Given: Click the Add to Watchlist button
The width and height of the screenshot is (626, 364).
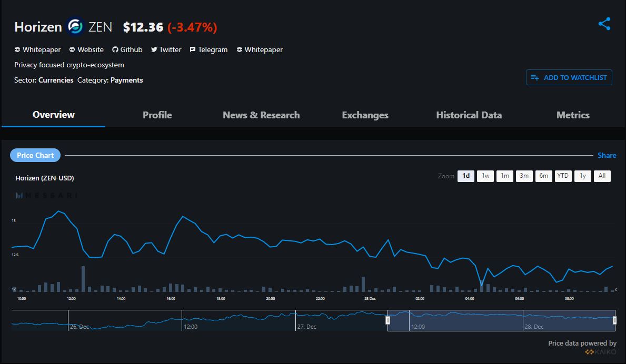Looking at the screenshot, I should click(x=569, y=77).
